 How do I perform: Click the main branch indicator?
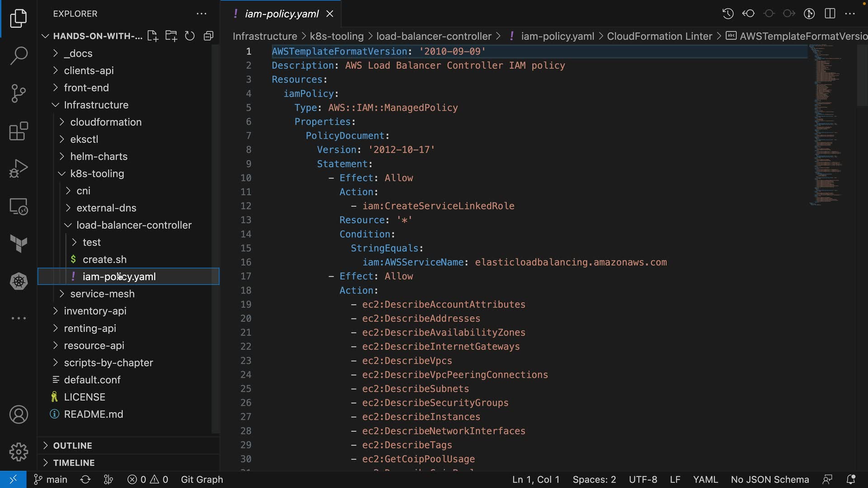click(x=51, y=479)
